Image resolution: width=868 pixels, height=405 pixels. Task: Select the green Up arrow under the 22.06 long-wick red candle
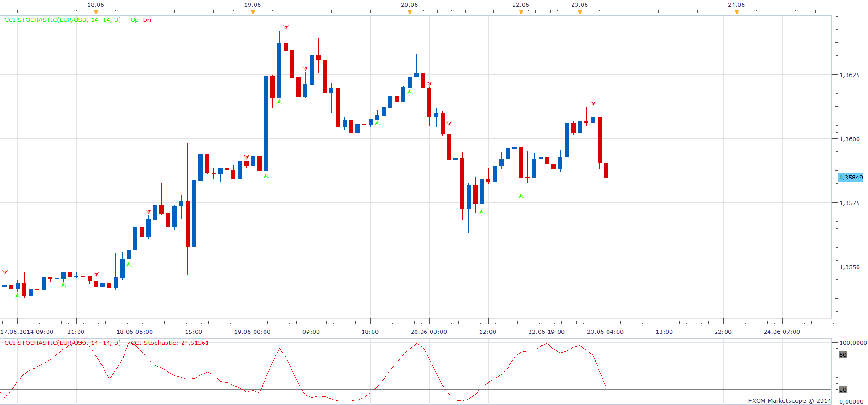521,196
